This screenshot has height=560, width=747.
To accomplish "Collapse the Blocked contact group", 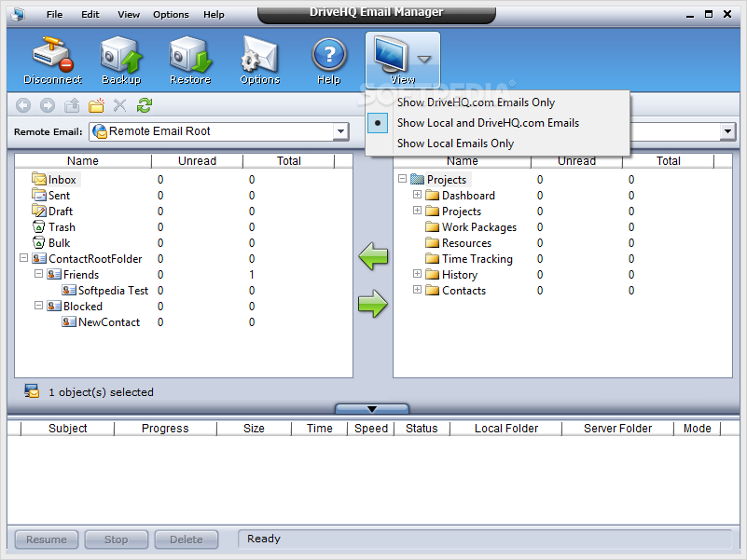I will pyautogui.click(x=38, y=306).
